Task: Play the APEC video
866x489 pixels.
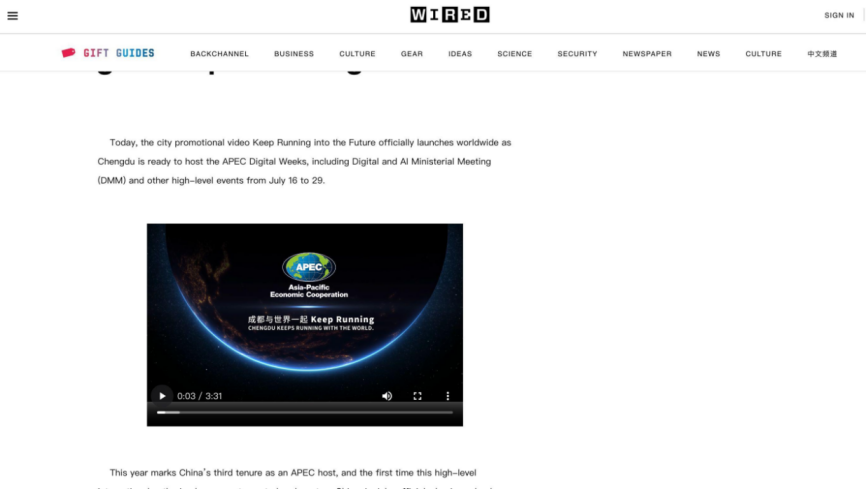Action: (162, 396)
